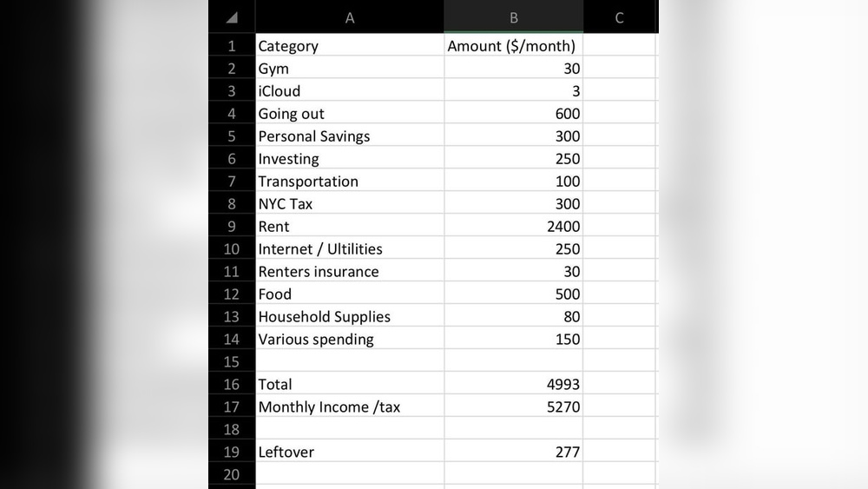Select column C header

619,17
